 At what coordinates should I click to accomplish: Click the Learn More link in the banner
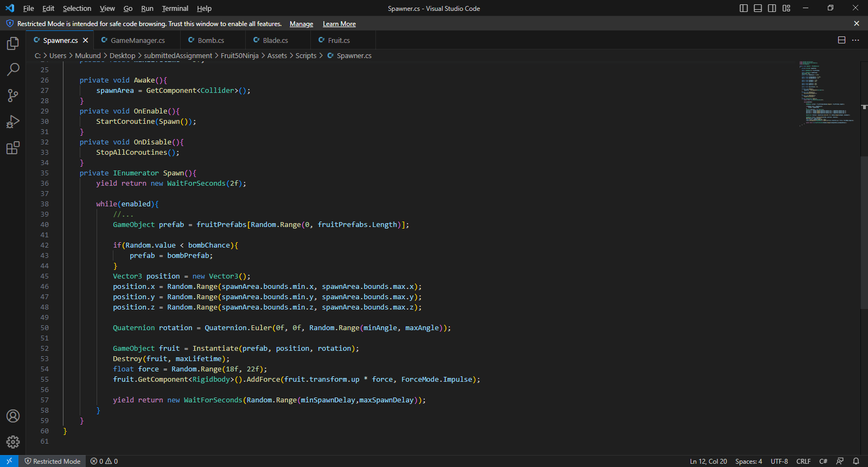click(x=339, y=24)
